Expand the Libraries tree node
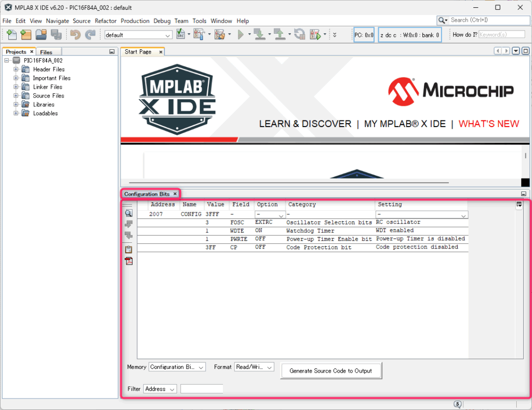Screen dimensions: 532x410 16,104
